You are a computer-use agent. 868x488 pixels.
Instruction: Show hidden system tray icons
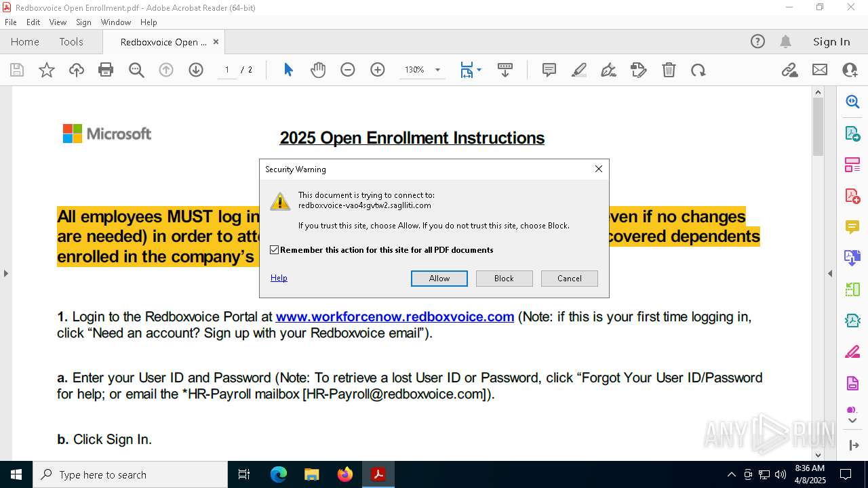click(731, 474)
